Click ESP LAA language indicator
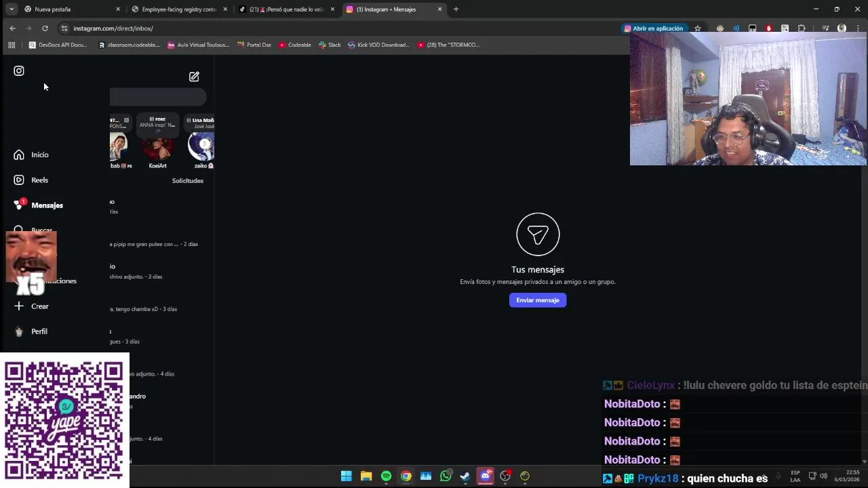The width and height of the screenshot is (868, 488). click(x=795, y=476)
